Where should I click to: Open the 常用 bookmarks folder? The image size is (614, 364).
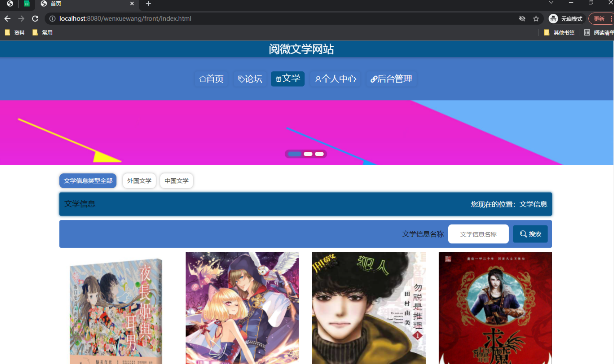click(42, 32)
